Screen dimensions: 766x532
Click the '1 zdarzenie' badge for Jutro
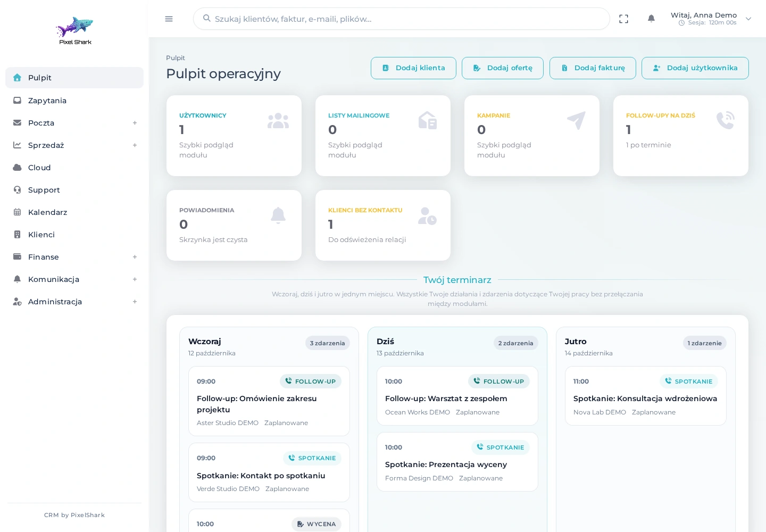[x=705, y=343]
